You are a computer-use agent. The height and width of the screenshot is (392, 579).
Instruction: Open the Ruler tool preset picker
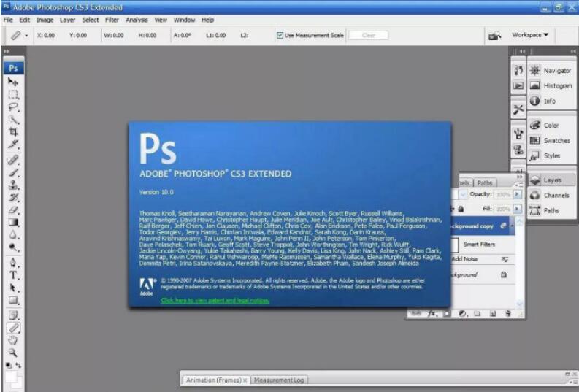click(x=26, y=36)
